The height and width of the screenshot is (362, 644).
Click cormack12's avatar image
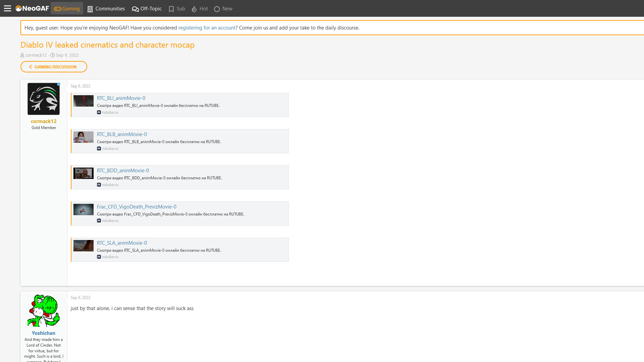click(44, 99)
